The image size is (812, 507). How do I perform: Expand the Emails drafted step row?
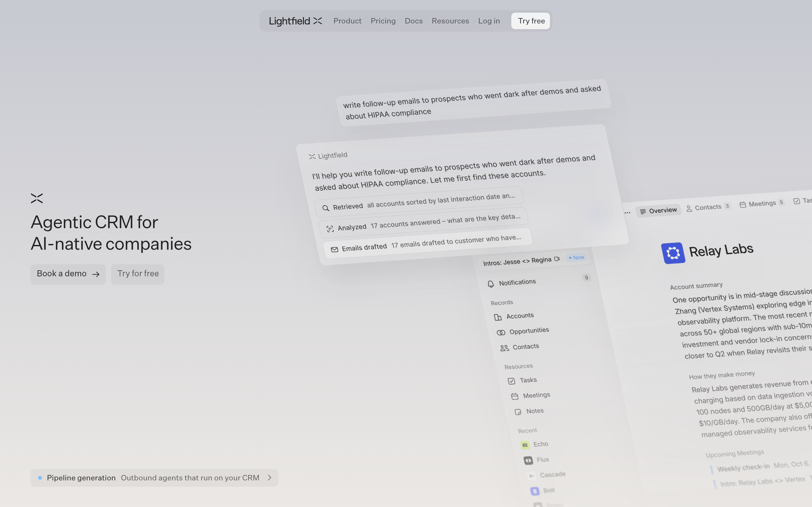pyautogui.click(x=428, y=243)
